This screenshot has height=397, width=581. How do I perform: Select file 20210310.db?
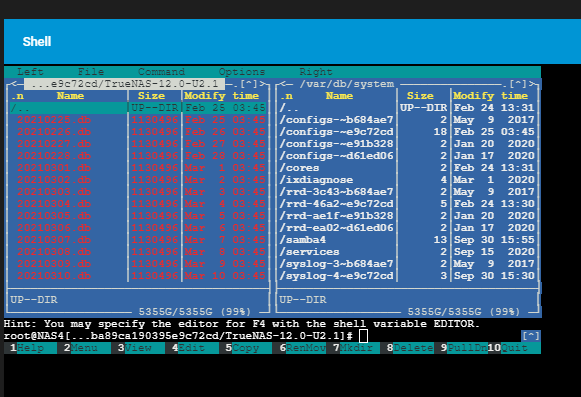coord(138,275)
